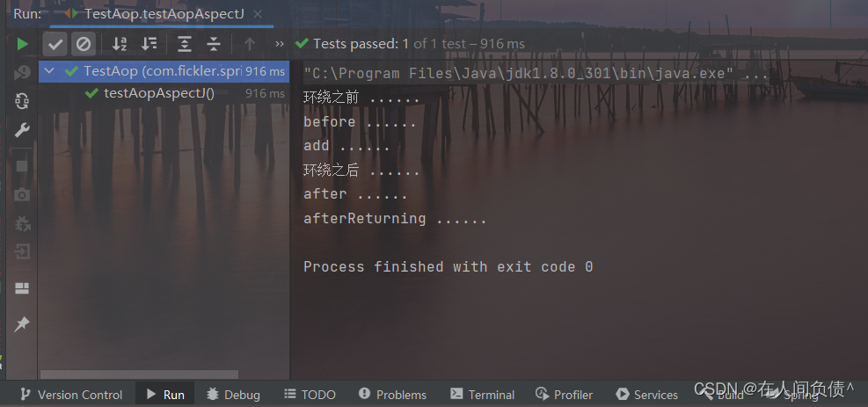Expand all test tree nodes

[185, 44]
